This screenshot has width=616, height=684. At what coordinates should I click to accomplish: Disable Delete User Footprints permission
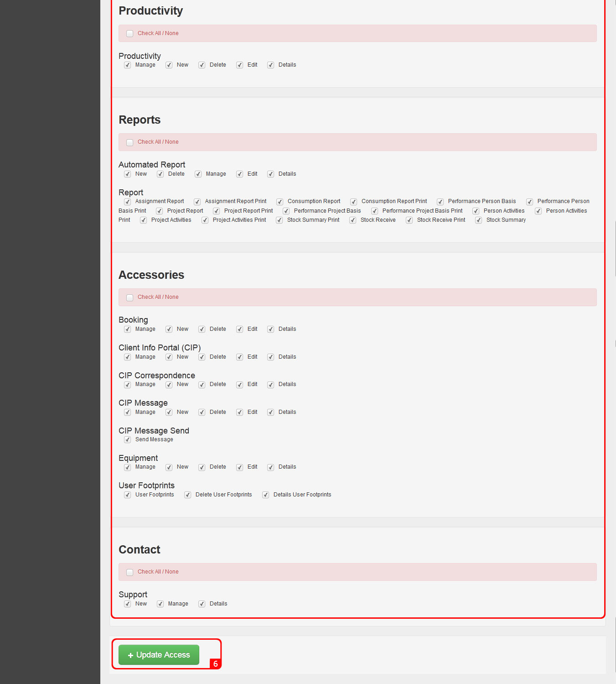(x=188, y=495)
